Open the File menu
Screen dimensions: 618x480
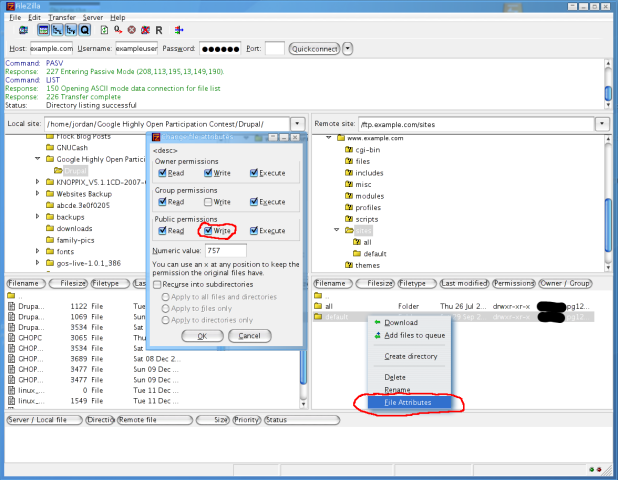pos(15,17)
